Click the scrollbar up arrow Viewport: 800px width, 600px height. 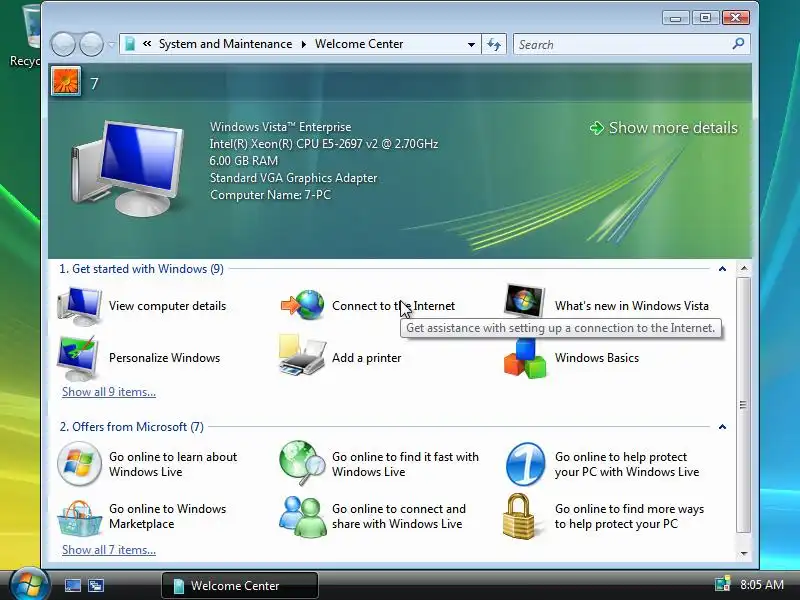pos(744,268)
